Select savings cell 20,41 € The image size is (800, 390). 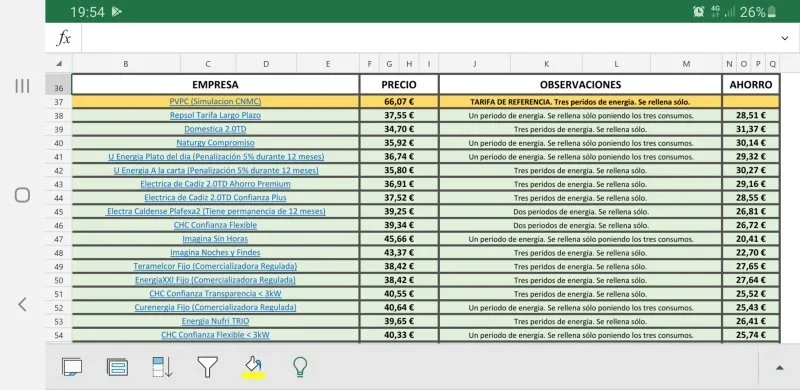pyautogui.click(x=751, y=239)
